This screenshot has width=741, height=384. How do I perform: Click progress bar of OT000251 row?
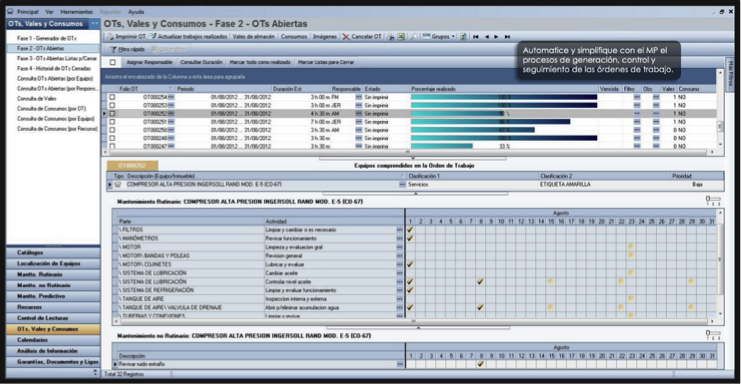(x=491, y=121)
